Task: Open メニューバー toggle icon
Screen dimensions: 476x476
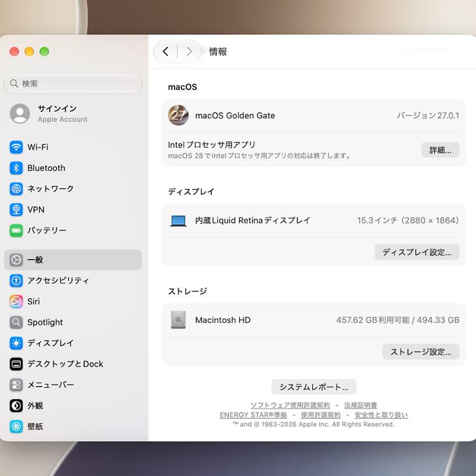Action: pyautogui.click(x=16, y=385)
